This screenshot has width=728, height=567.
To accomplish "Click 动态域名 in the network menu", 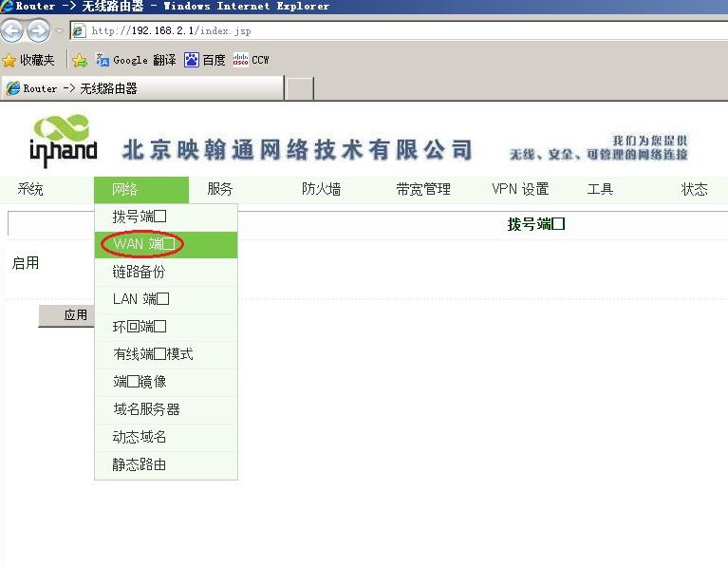I will point(139,437).
